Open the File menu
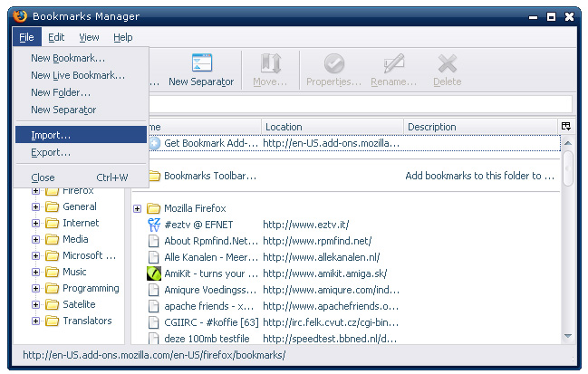588x374 pixels. click(x=26, y=37)
